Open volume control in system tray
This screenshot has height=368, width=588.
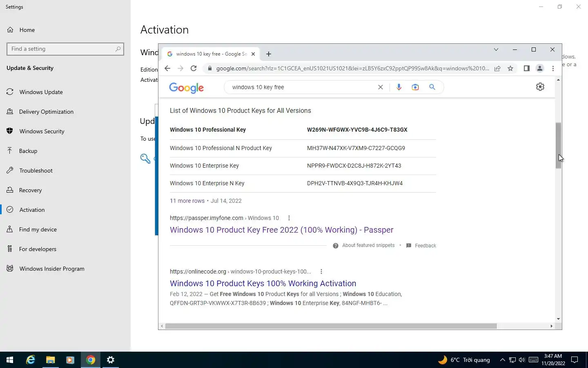coord(522,360)
